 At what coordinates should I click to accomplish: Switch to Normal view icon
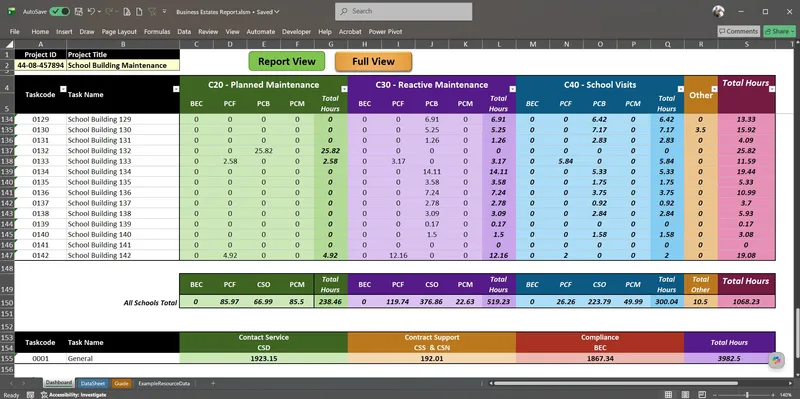click(x=668, y=394)
